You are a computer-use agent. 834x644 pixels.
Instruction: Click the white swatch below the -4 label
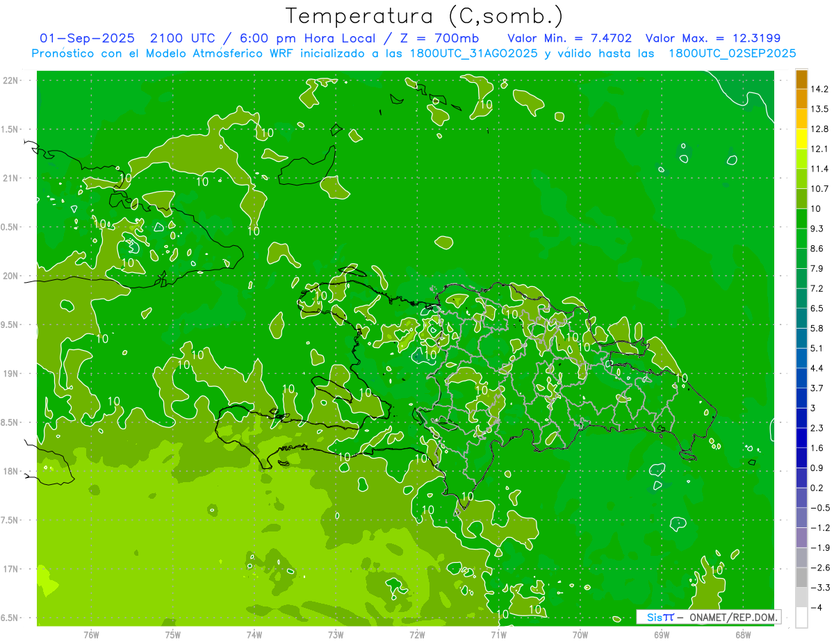[x=801, y=617]
